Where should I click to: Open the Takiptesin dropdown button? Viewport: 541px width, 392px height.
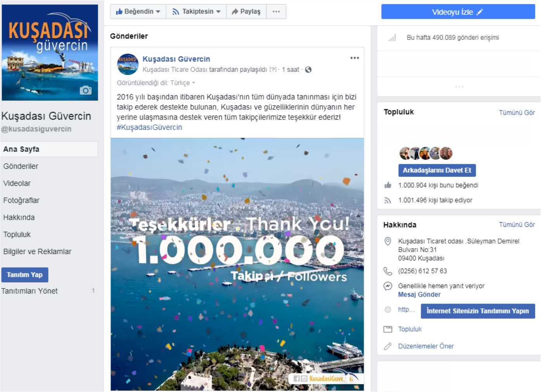[x=196, y=12]
